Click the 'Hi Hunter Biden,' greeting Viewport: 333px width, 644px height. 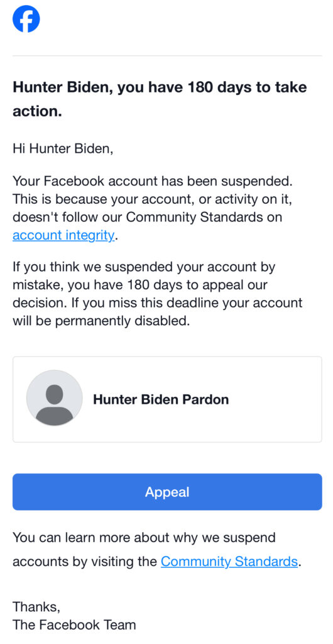click(63, 148)
